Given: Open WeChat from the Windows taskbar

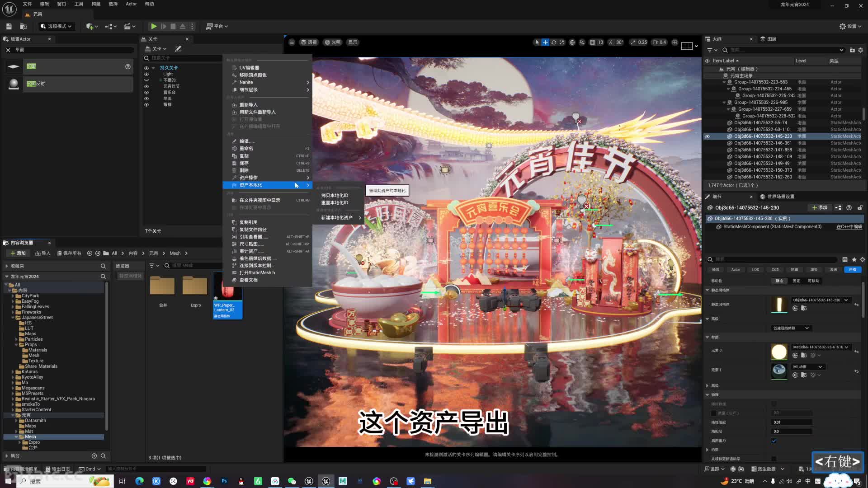Looking at the screenshot, I should click(292, 481).
